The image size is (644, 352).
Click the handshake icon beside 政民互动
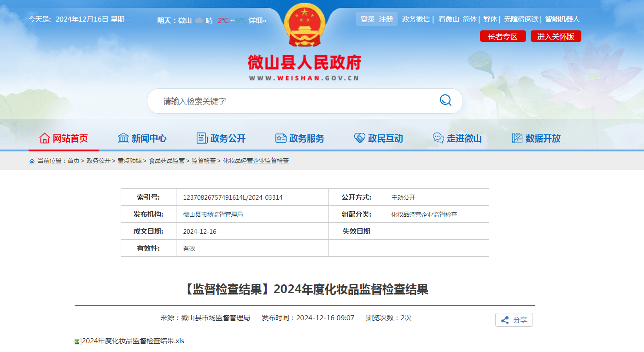pos(359,138)
